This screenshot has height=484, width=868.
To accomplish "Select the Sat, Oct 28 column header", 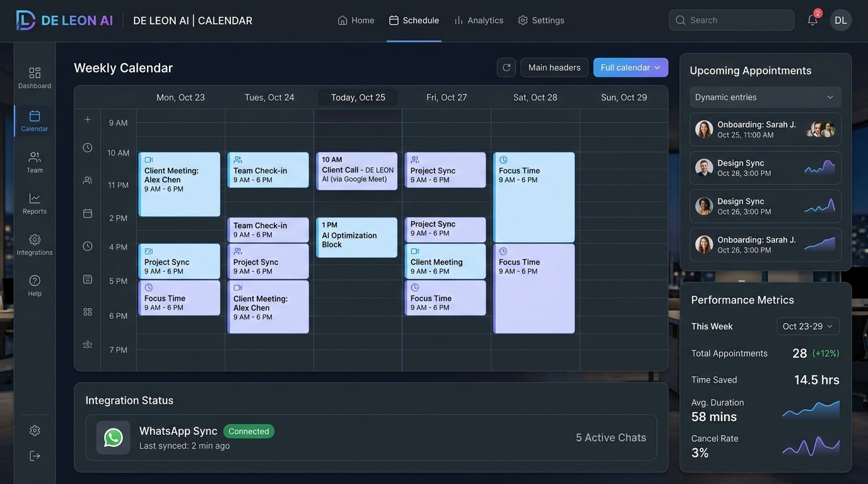I will pos(536,97).
